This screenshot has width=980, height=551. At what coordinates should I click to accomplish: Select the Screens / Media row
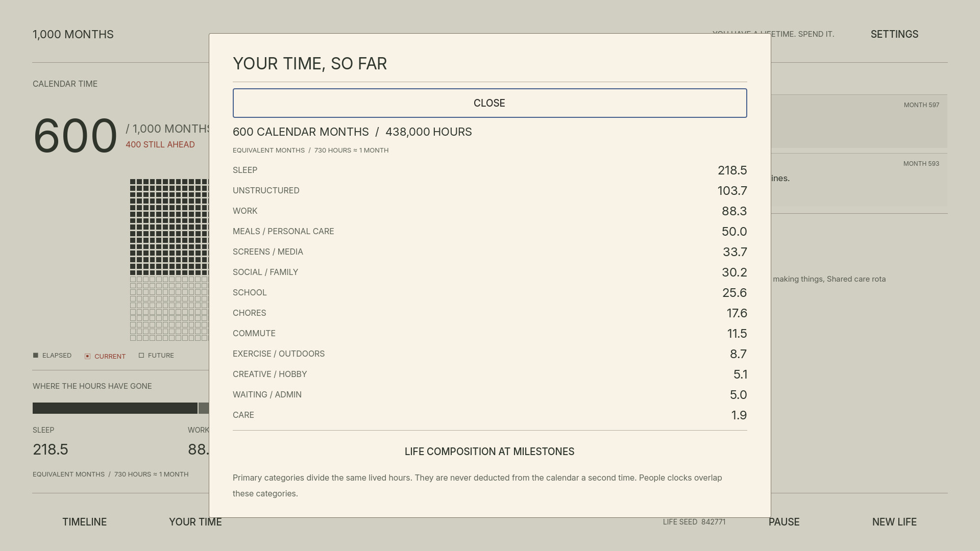click(x=489, y=252)
